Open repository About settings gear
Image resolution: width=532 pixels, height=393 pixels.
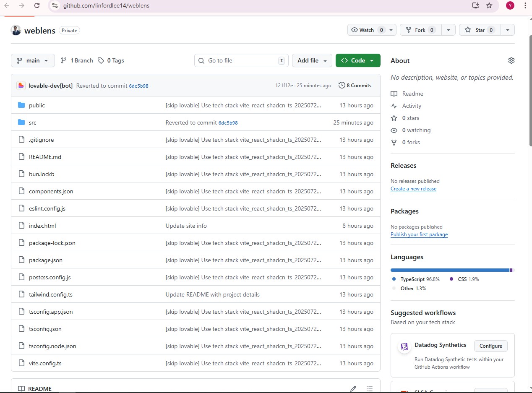511,60
